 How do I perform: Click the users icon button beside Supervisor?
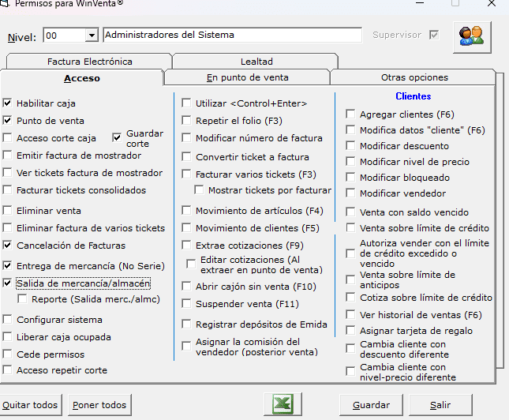pyautogui.click(x=473, y=36)
